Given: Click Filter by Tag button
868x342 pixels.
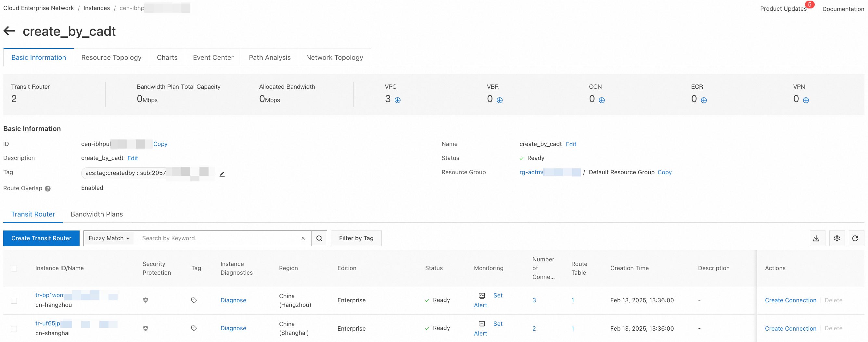Looking at the screenshot, I should [356, 238].
